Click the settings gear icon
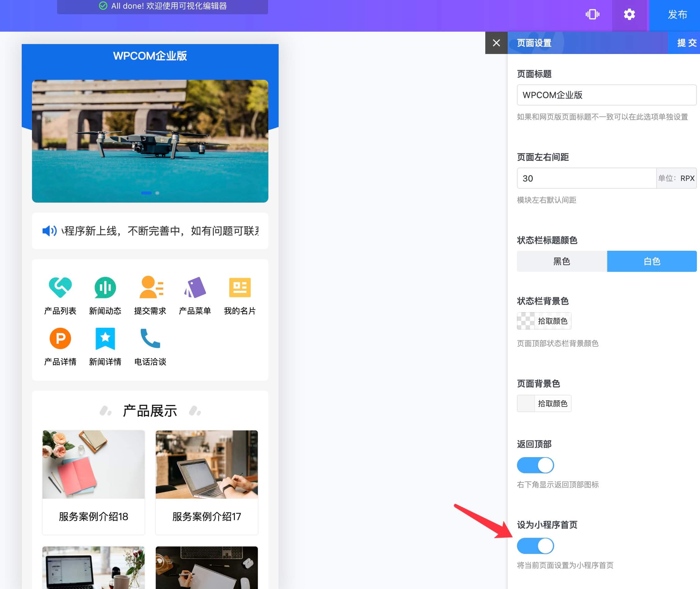 629,14
